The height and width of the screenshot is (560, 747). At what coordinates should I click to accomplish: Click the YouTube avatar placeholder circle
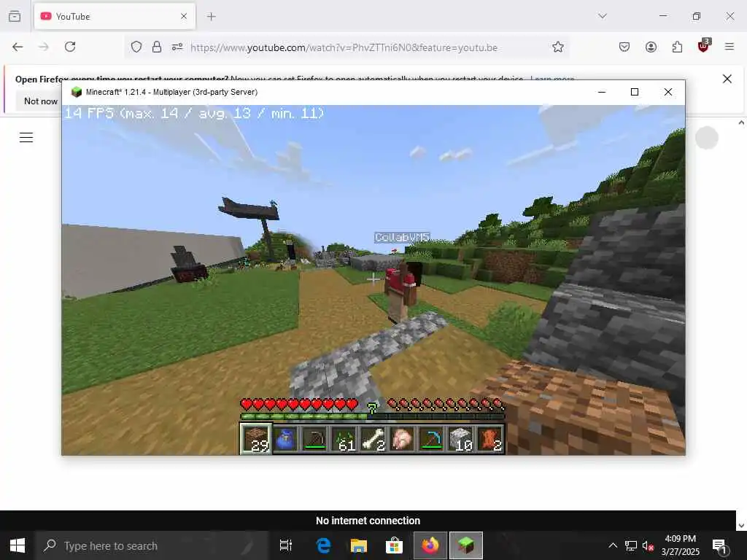coord(706,138)
